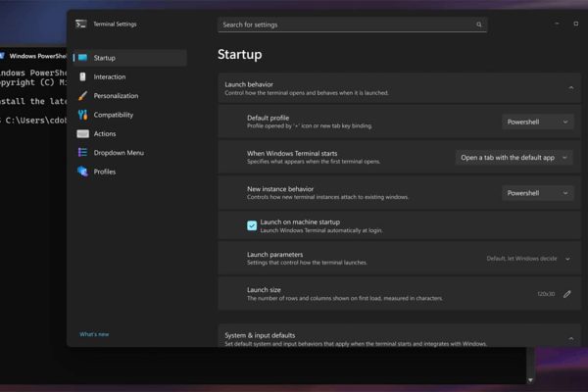Viewport: 588px width, 392px height.
Task: Click the pencil edit icon for Launch size
Action: pyautogui.click(x=567, y=294)
